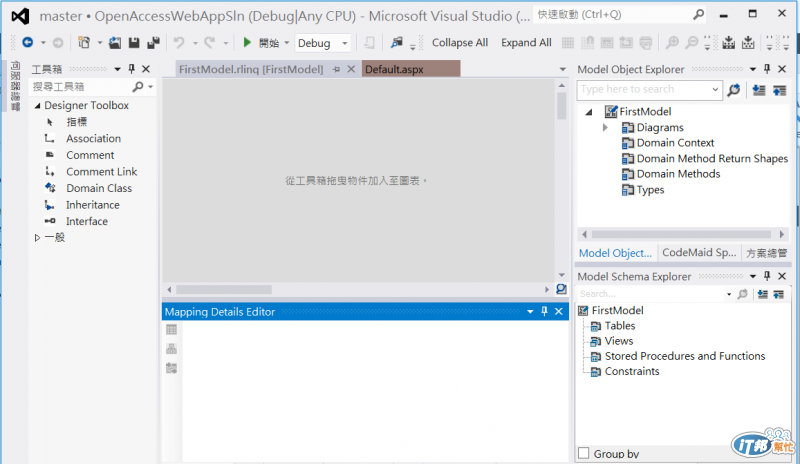This screenshot has height=464, width=800.
Task: Click the navigate backward toolbar icon
Action: [x=28, y=43]
